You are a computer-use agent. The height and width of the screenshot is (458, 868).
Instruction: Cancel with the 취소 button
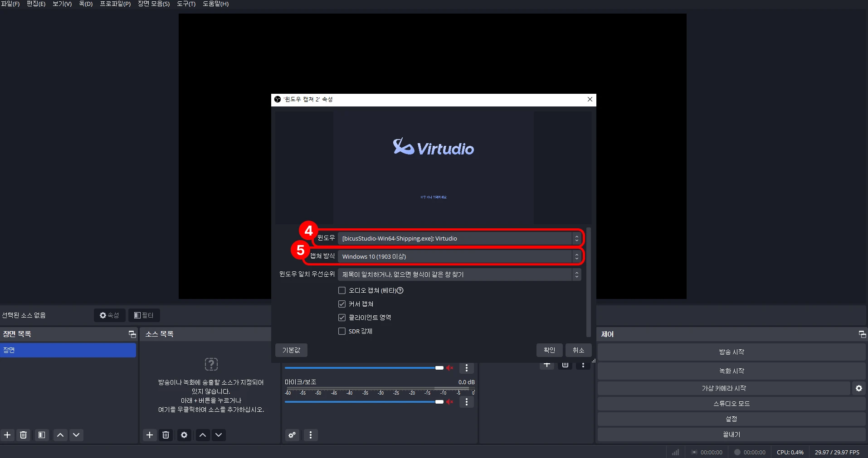pyautogui.click(x=578, y=350)
